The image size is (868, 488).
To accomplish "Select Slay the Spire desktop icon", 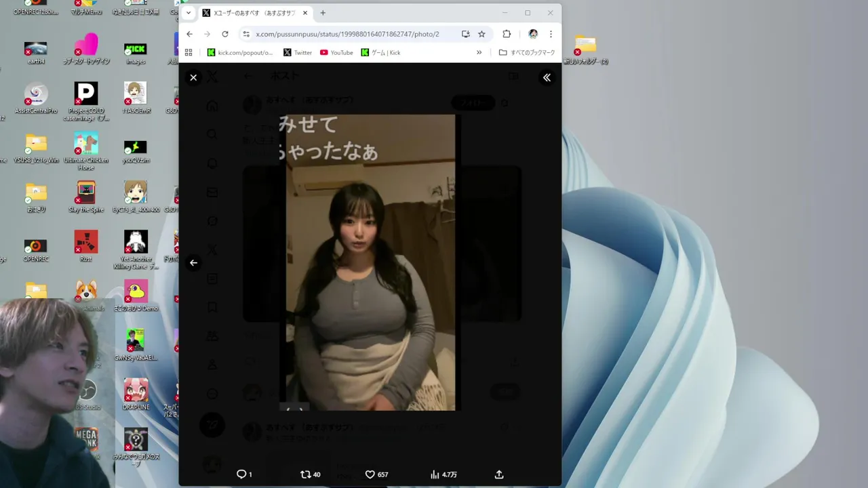I will click(86, 197).
